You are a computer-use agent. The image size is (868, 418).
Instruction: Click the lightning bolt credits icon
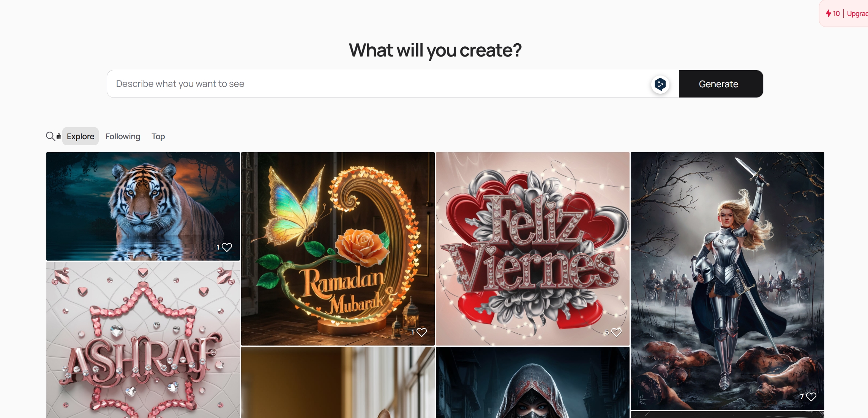pyautogui.click(x=828, y=13)
